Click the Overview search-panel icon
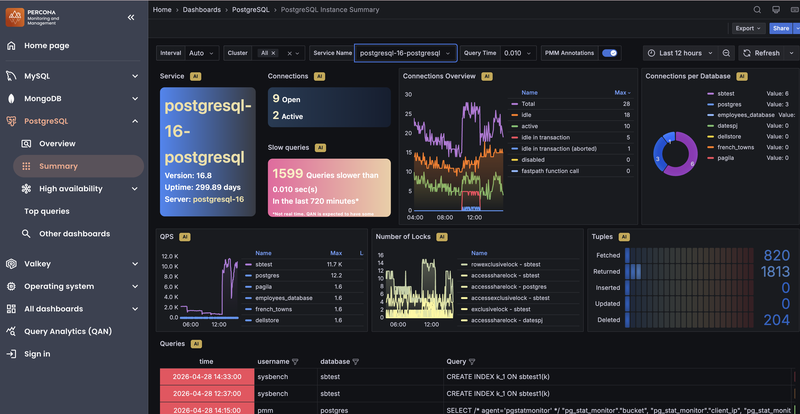Image resolution: width=800 pixels, height=414 pixels. pyautogui.click(x=26, y=143)
